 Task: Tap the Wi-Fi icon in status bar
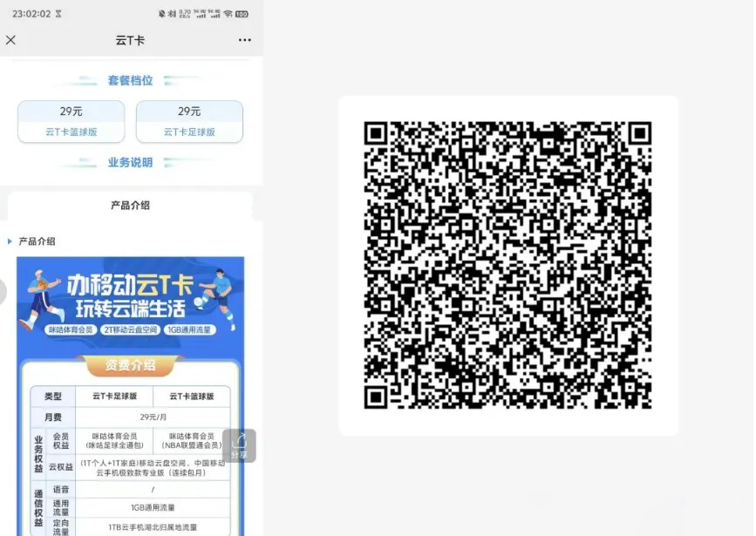[x=228, y=14]
